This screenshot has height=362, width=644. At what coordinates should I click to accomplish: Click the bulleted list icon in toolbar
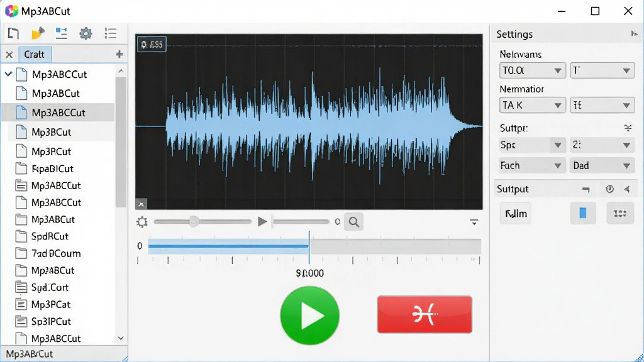click(x=111, y=33)
